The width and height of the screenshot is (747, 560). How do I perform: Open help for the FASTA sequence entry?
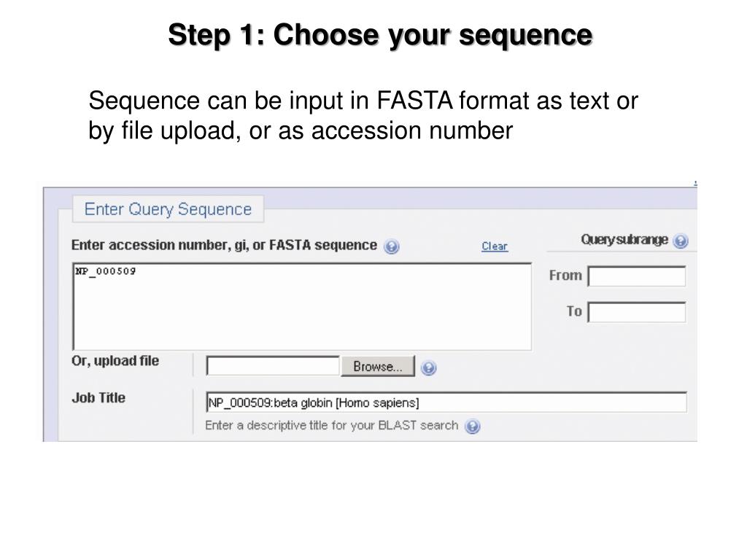[x=391, y=246]
